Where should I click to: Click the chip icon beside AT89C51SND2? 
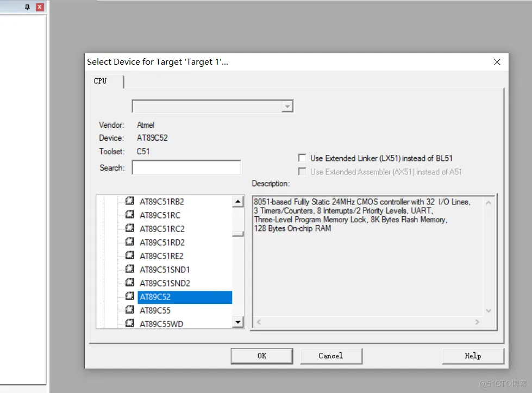tap(129, 282)
